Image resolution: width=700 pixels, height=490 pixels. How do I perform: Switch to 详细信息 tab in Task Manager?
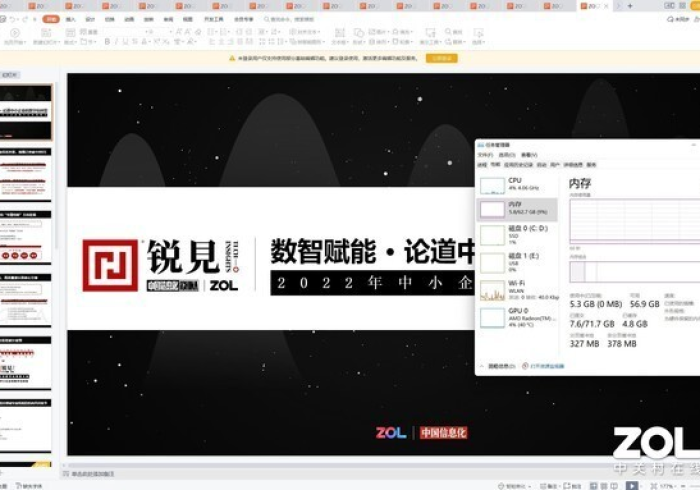pyautogui.click(x=573, y=165)
